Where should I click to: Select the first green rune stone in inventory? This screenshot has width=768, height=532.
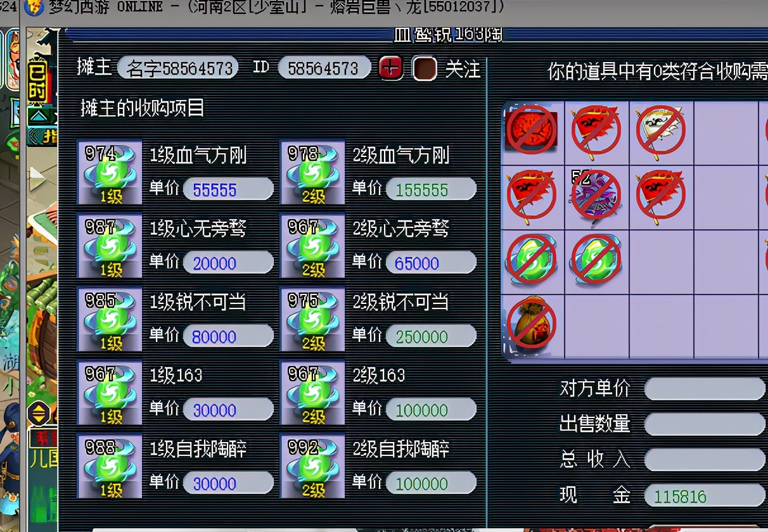pos(532,260)
